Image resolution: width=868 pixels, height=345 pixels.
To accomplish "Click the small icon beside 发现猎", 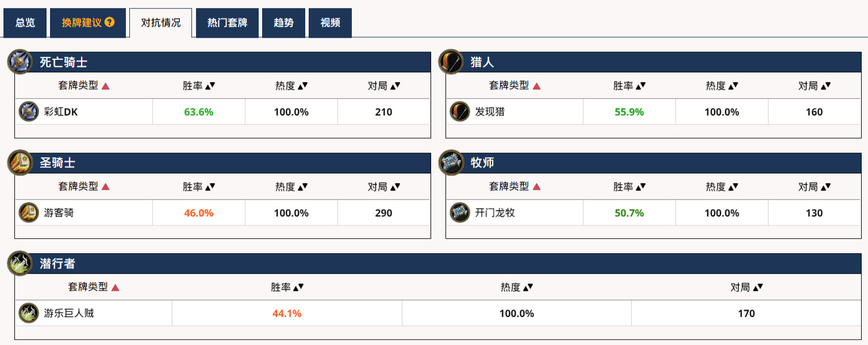I will (x=460, y=111).
